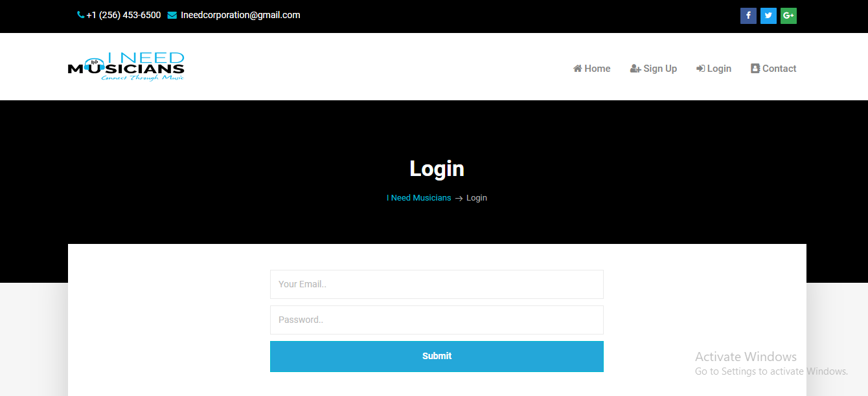Click the address book icon beside Contact
Screen dimensions: 868x396
click(x=755, y=68)
